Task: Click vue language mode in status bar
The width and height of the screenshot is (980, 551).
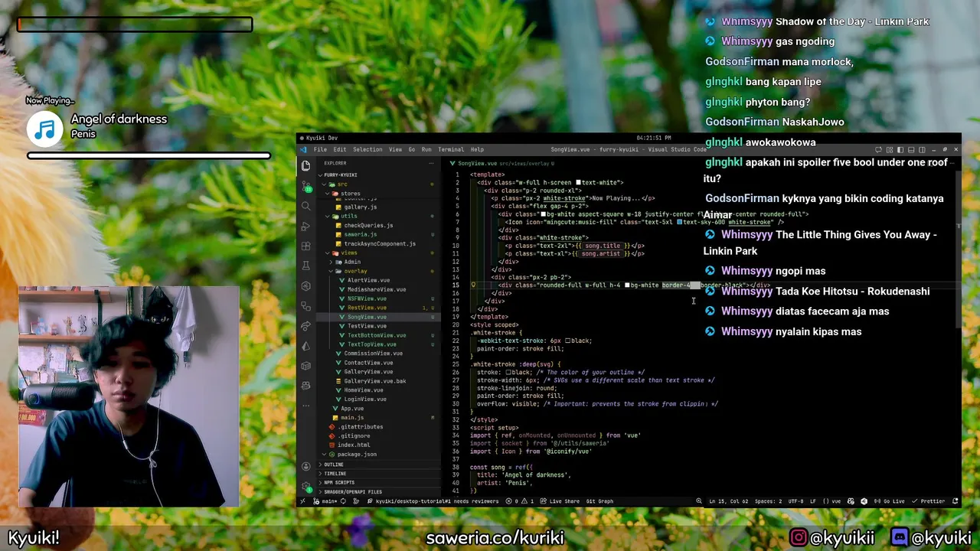Action: click(831, 501)
